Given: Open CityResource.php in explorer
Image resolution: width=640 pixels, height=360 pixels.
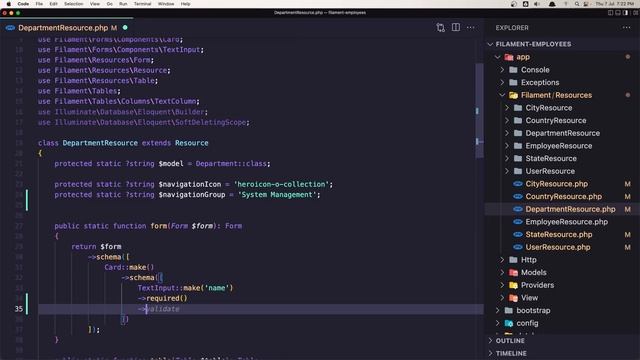Looking at the screenshot, I should tap(556, 184).
